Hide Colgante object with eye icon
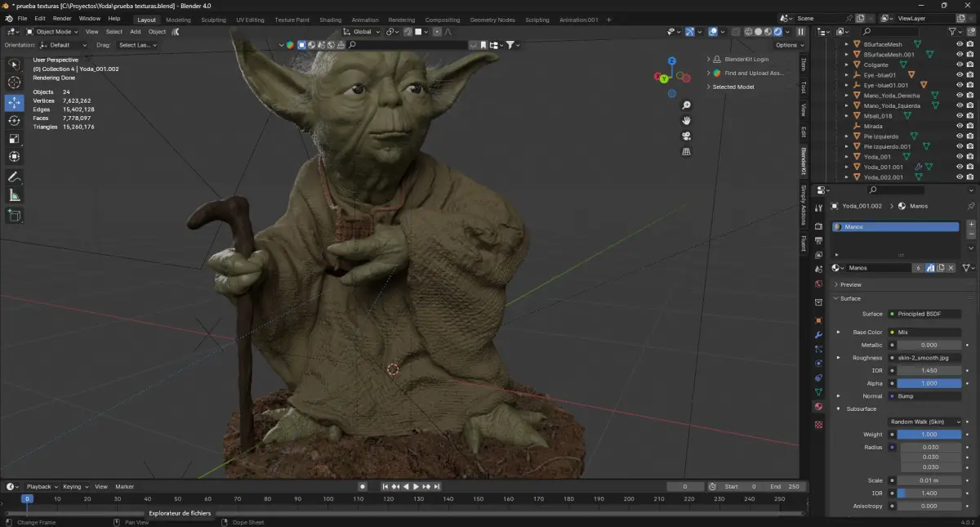The image size is (980, 527). tap(960, 65)
